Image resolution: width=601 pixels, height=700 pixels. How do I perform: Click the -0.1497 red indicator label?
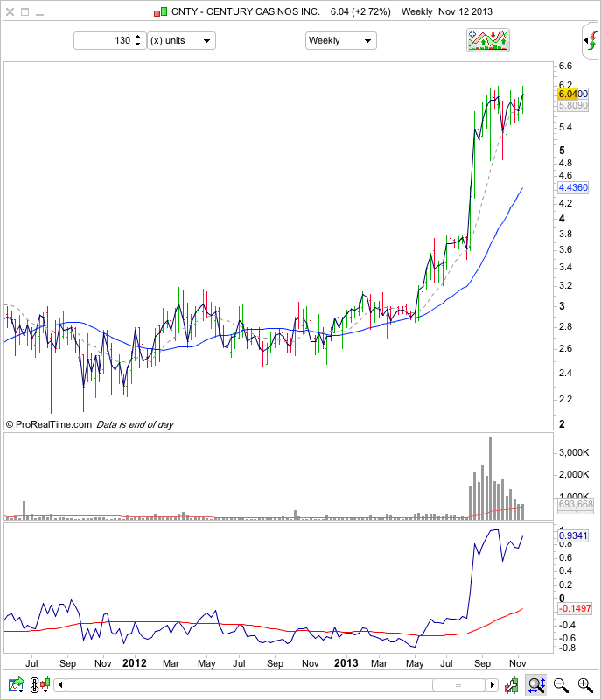click(x=575, y=608)
